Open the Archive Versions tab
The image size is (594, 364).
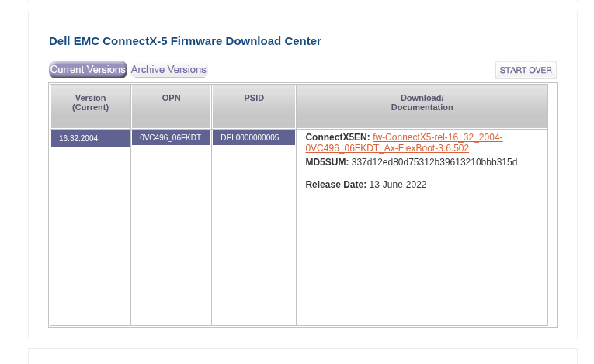pyautogui.click(x=168, y=70)
